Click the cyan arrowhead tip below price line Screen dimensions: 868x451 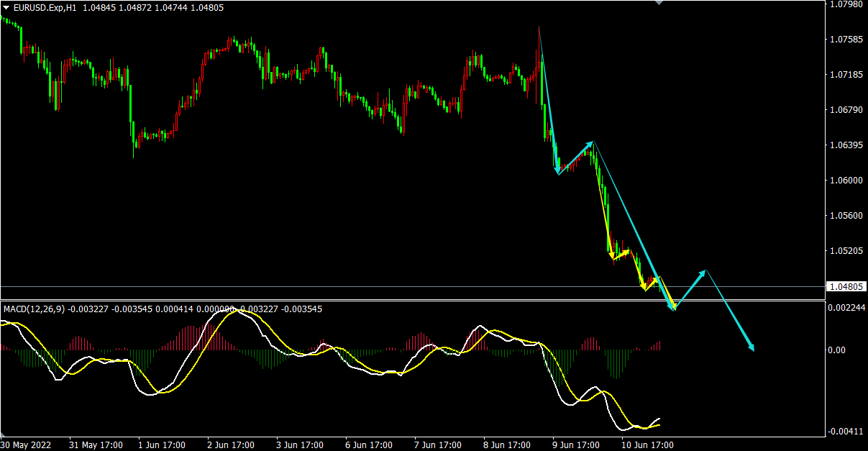click(673, 308)
